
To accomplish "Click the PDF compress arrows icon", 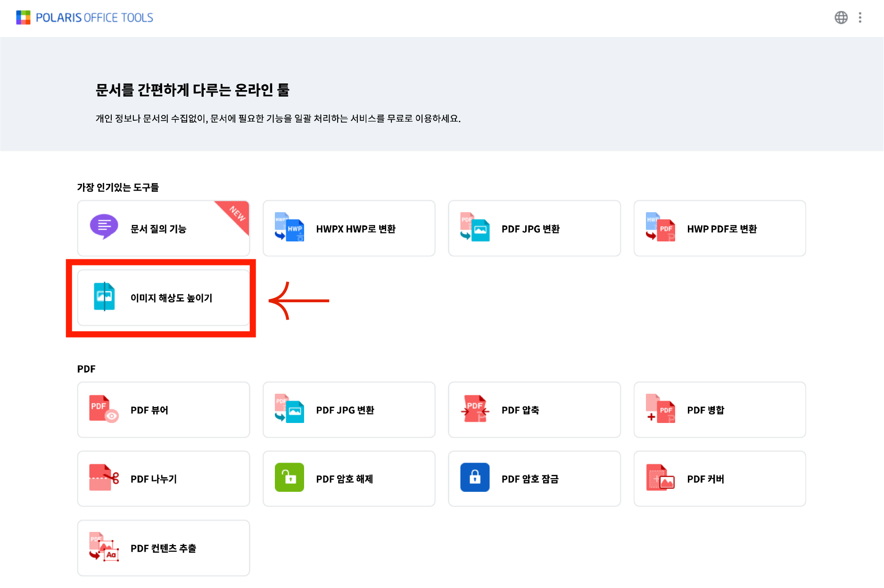I will pyautogui.click(x=475, y=408).
